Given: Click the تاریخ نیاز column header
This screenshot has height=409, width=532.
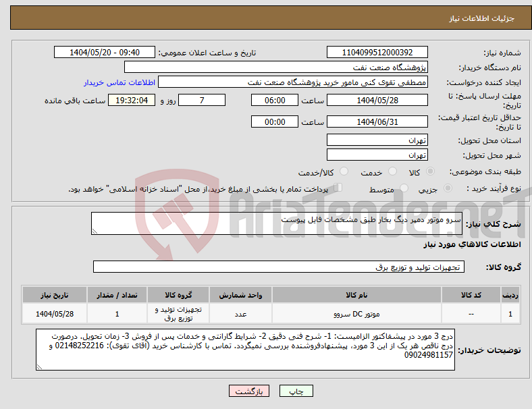Looking at the screenshot, I should pyautogui.click(x=55, y=295).
